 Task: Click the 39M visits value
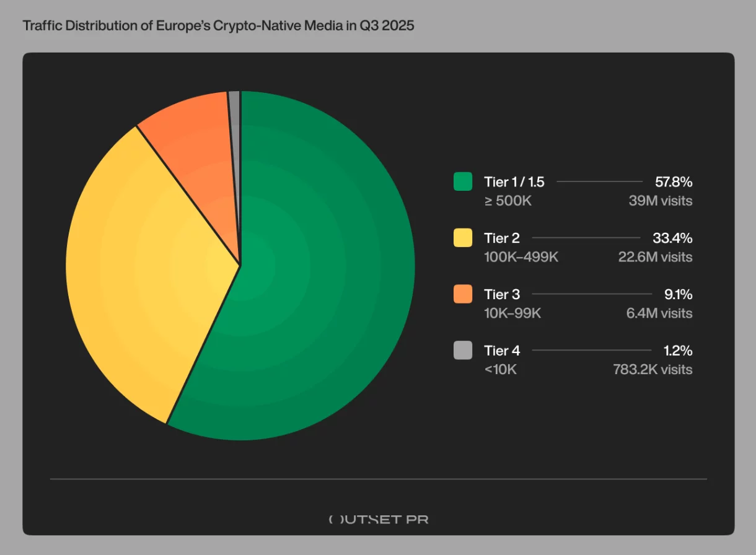[660, 201]
